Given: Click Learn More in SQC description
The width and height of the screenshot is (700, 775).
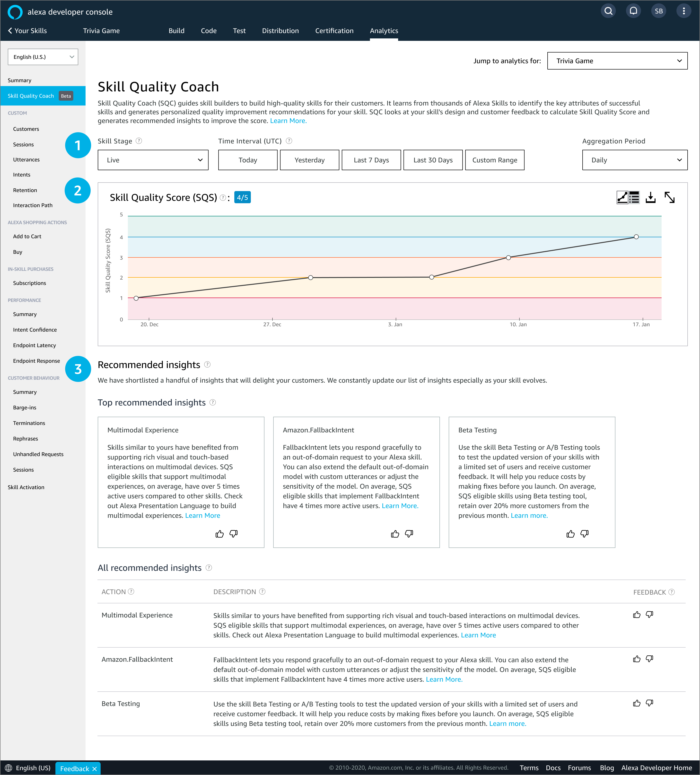Looking at the screenshot, I should 288,121.
